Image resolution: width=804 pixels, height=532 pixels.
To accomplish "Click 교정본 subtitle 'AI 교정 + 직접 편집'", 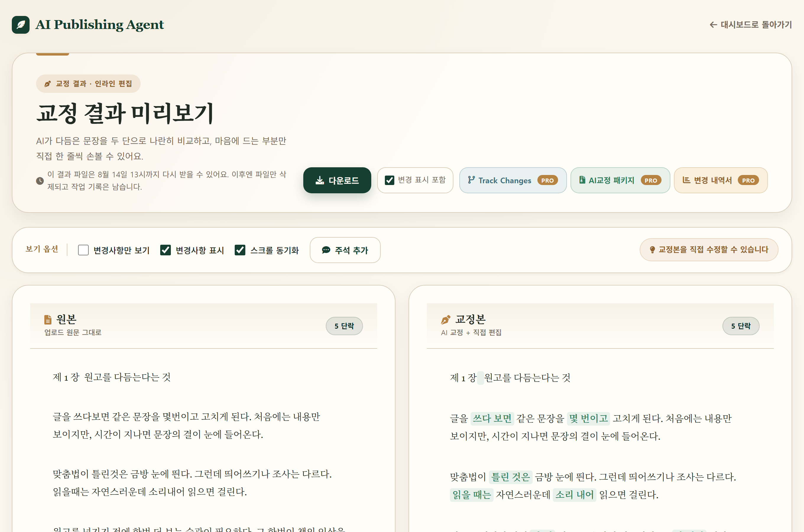I will tap(471, 332).
